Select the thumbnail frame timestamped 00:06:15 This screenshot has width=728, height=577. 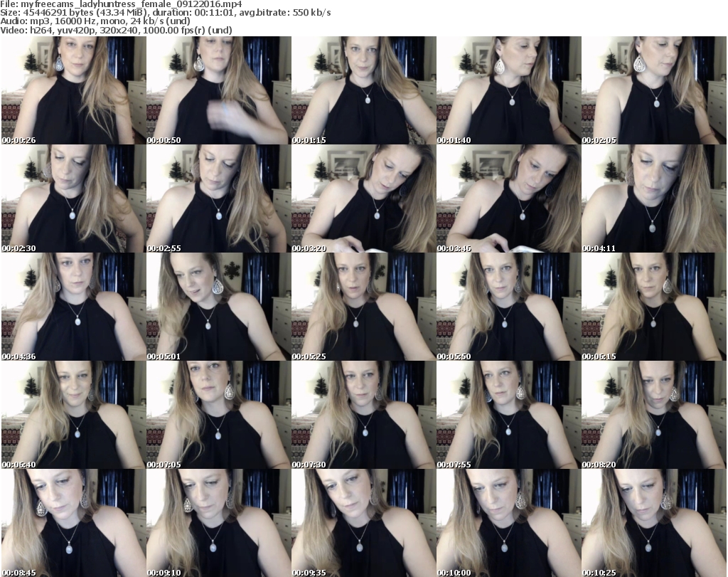654,307
